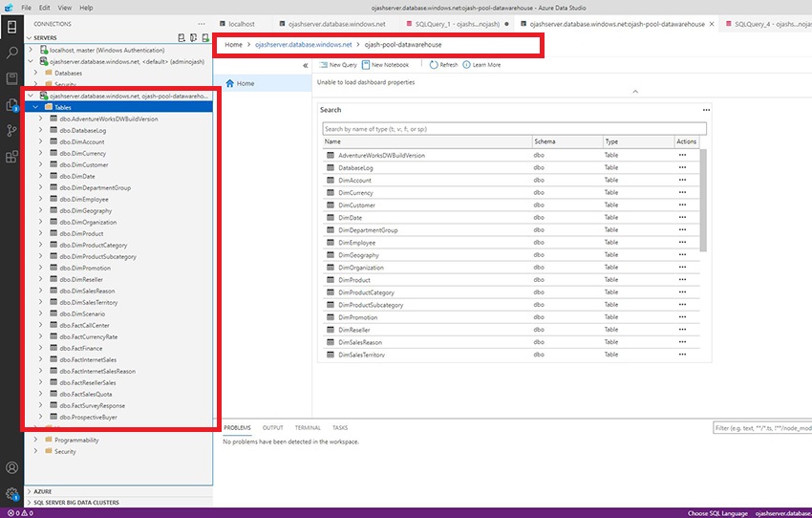The width and height of the screenshot is (812, 518).
Task: Click the New Connection icon in Servers header
Action: click(182, 37)
